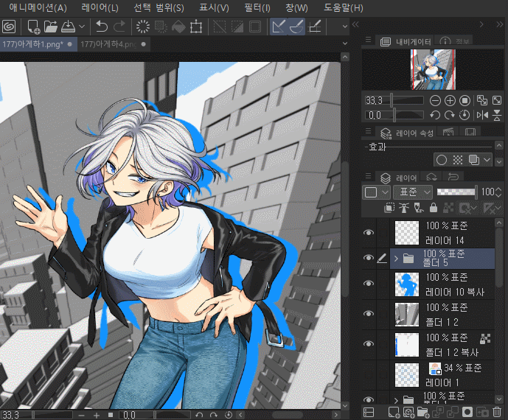Create new layer folder icon

pos(422,412)
